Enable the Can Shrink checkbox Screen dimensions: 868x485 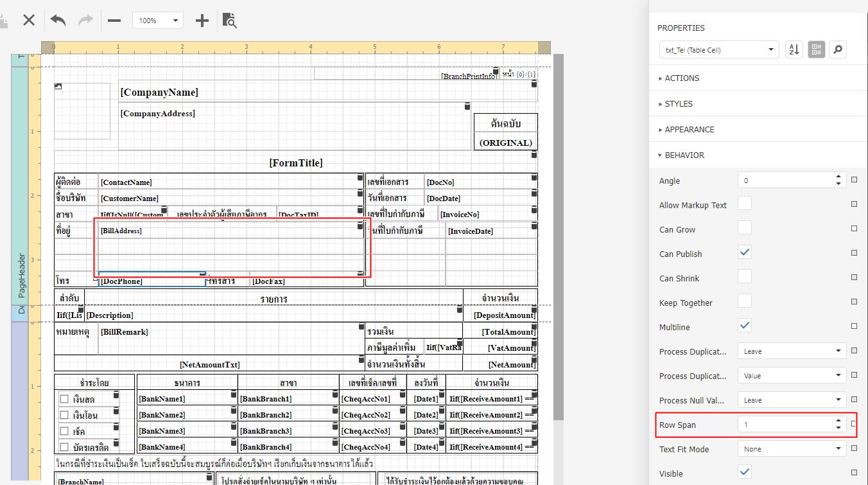click(x=745, y=277)
